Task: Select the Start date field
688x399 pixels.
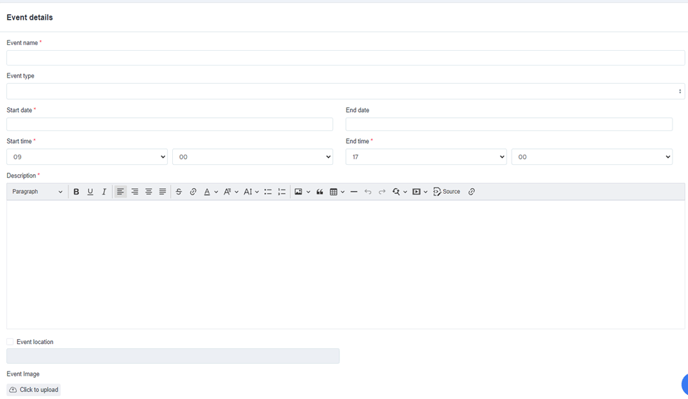Action: pos(169,124)
